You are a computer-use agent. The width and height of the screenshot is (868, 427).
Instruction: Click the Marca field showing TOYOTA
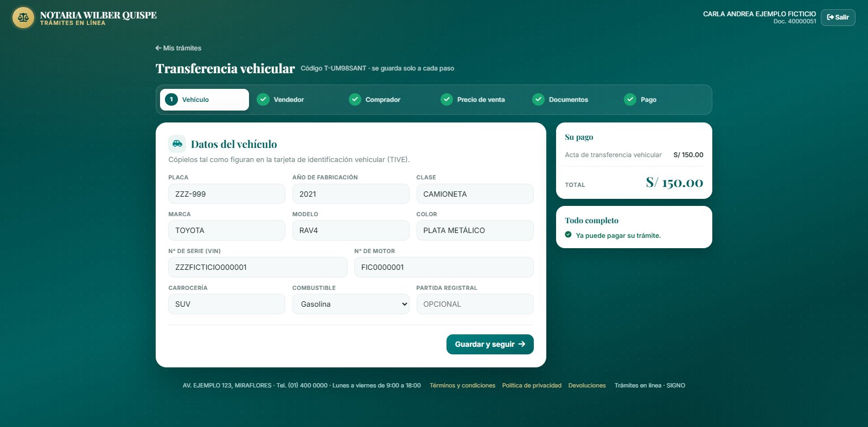click(x=227, y=230)
